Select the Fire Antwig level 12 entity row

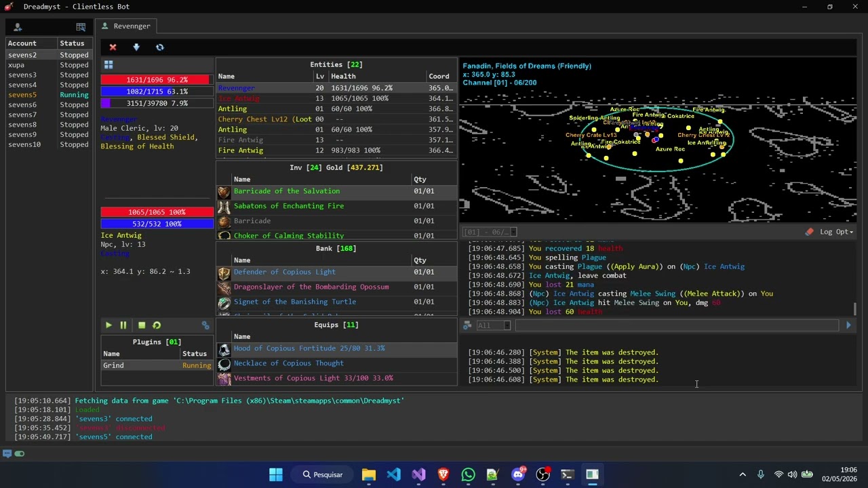(x=336, y=150)
